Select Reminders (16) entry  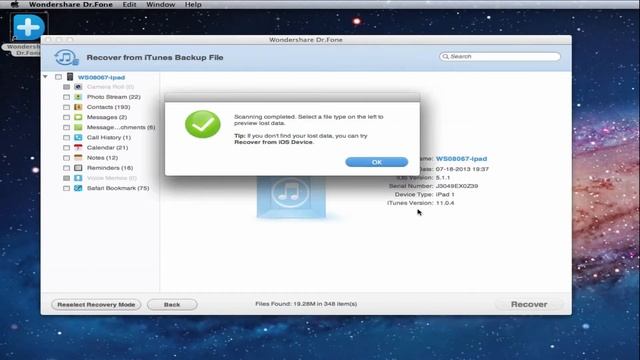click(110, 168)
